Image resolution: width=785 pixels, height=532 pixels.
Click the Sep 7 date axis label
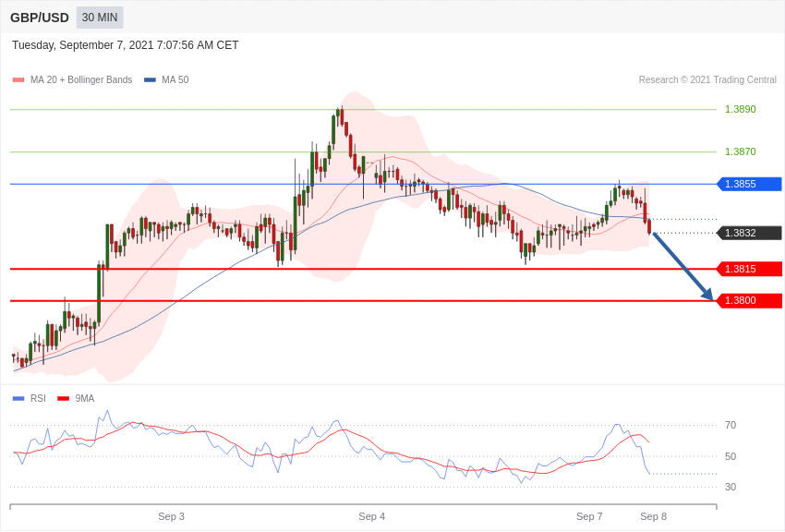(x=589, y=516)
